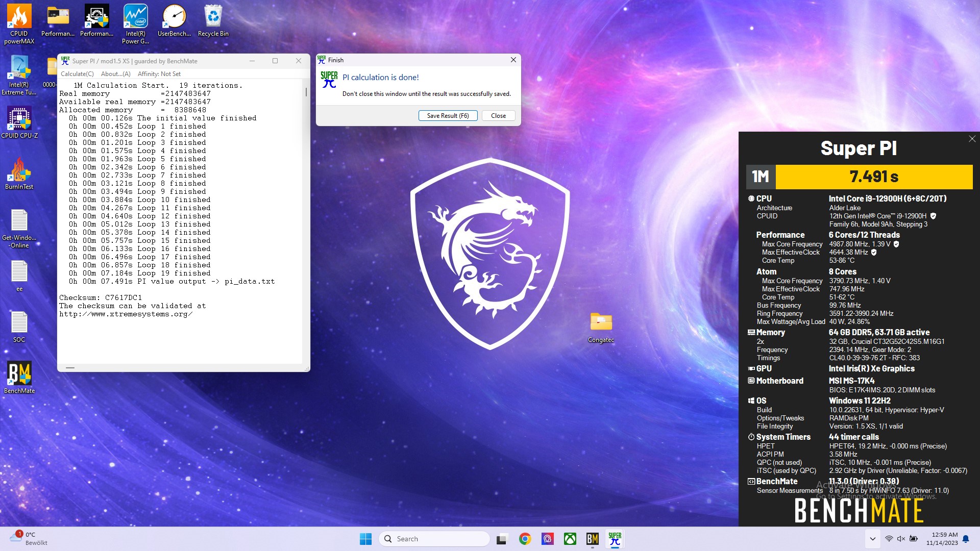The image size is (980, 551).
Task: Minimize the Super PI window
Action: tap(252, 61)
